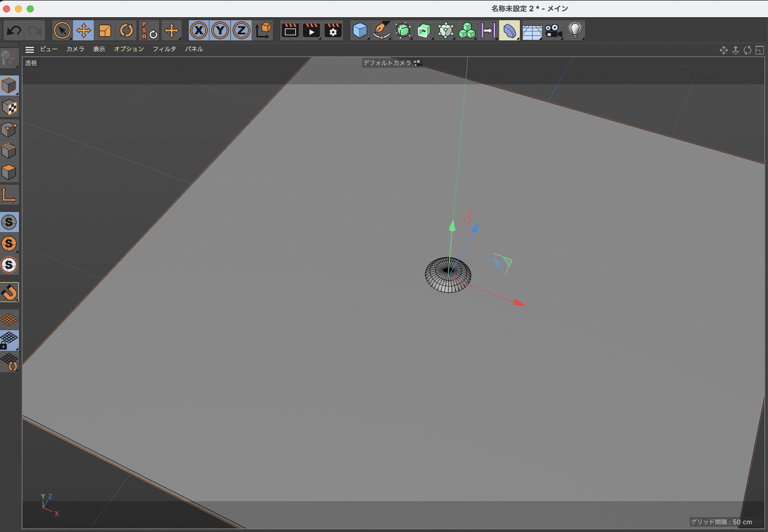Toggle Y axis lock
This screenshot has height=532, width=768.
[x=220, y=30]
